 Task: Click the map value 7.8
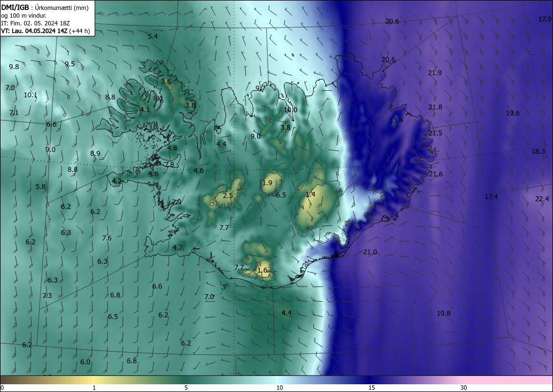coord(169,165)
